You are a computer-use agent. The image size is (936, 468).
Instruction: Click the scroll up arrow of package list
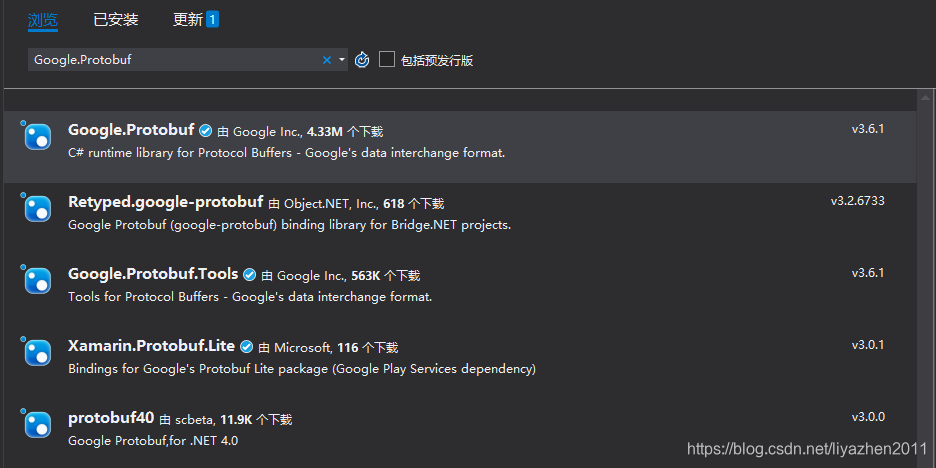point(925,97)
